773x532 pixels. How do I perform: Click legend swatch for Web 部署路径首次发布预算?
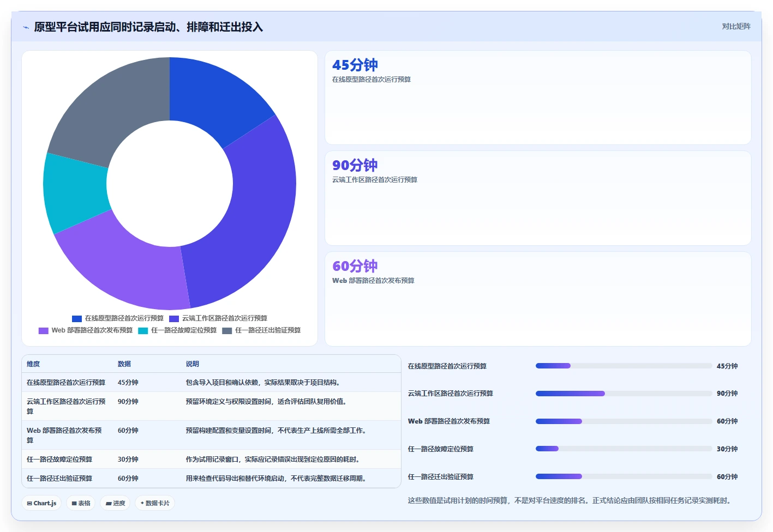click(44, 330)
